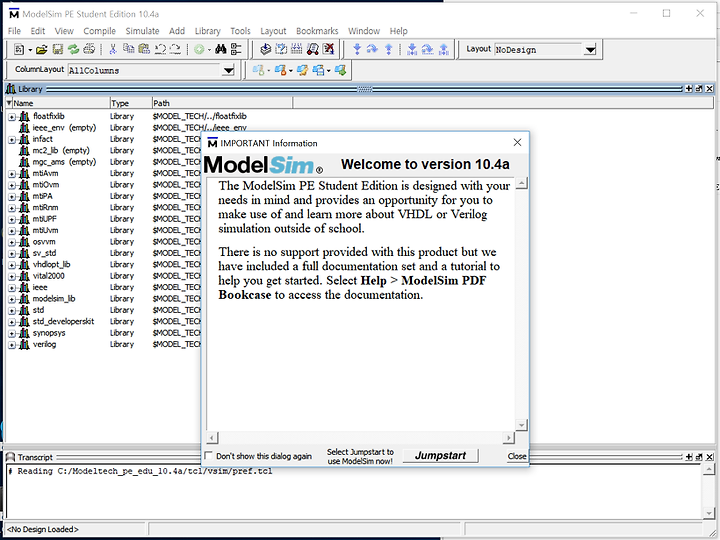The height and width of the screenshot is (540, 720).
Task: Click the dock/undock icon on Transcript panel header
Action: pyautogui.click(x=699, y=457)
